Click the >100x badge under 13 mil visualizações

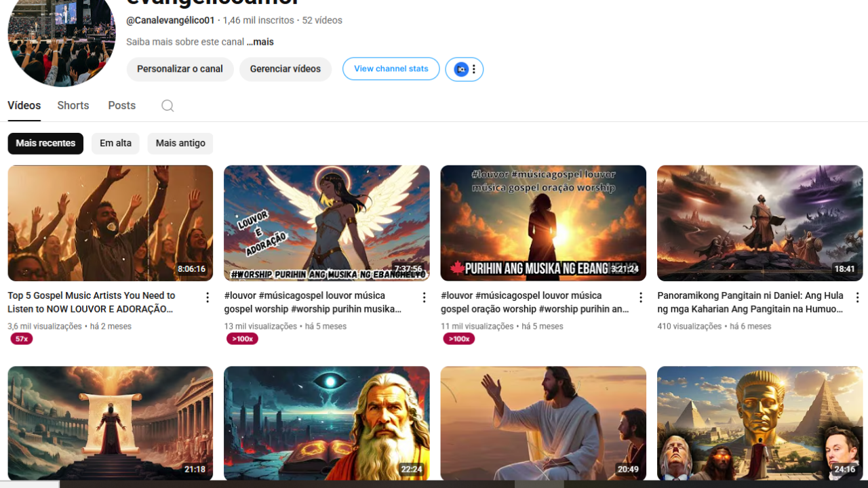click(242, 339)
